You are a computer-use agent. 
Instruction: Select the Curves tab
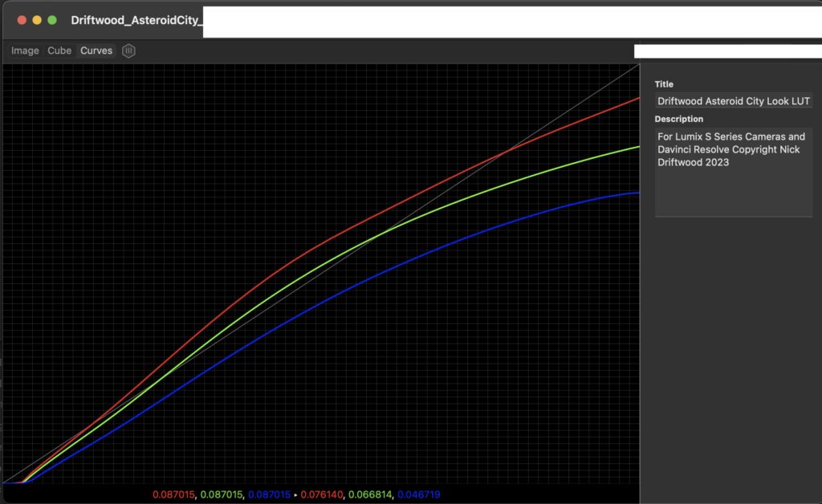(x=96, y=51)
